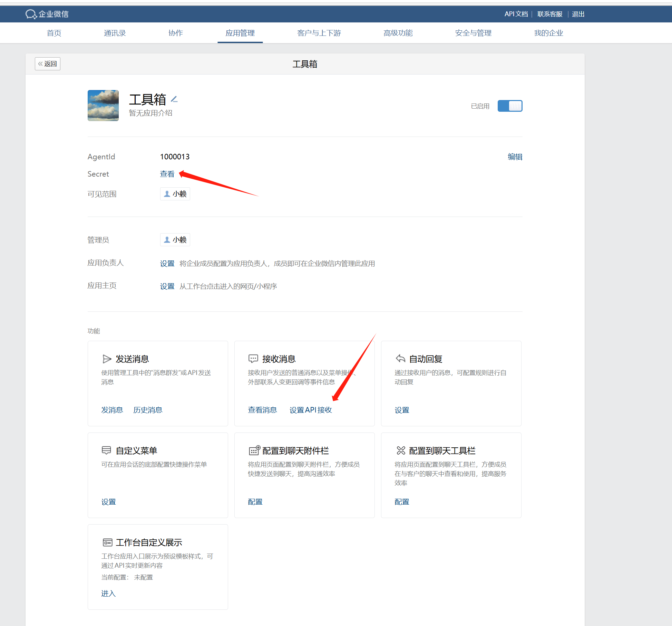Click the pencil edit icon beside 工具箱

pos(174,99)
